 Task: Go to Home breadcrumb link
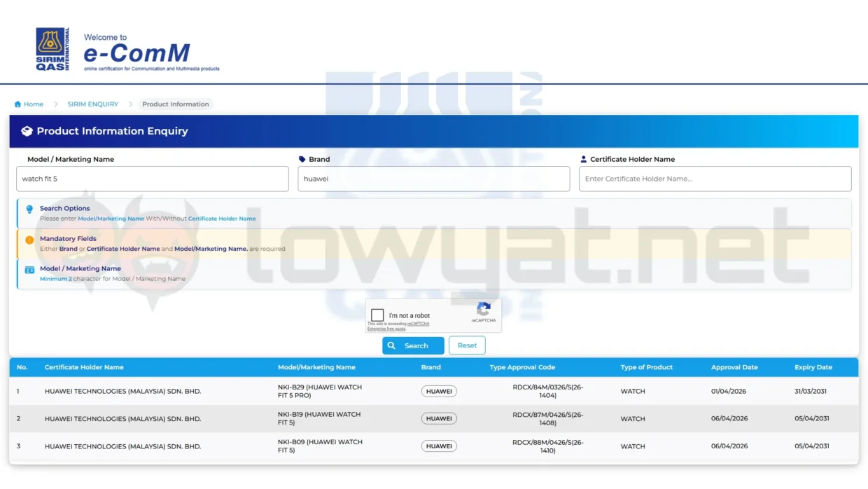[33, 104]
